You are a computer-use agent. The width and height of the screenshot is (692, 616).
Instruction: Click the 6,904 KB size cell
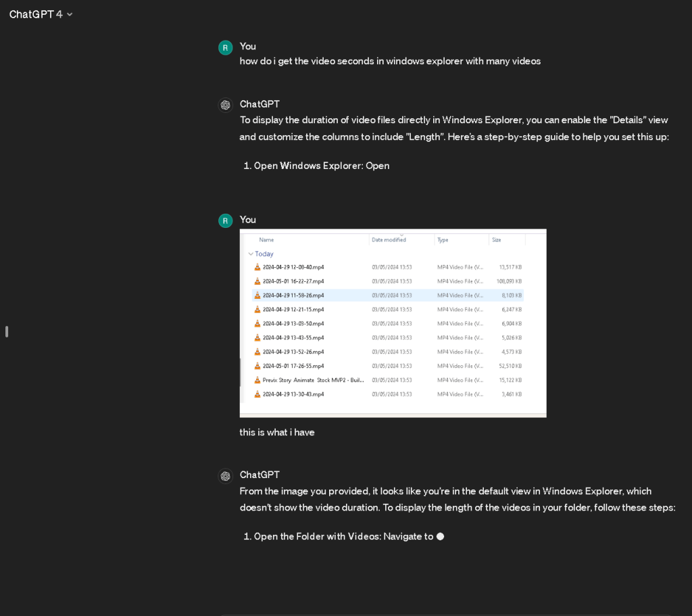pos(512,324)
